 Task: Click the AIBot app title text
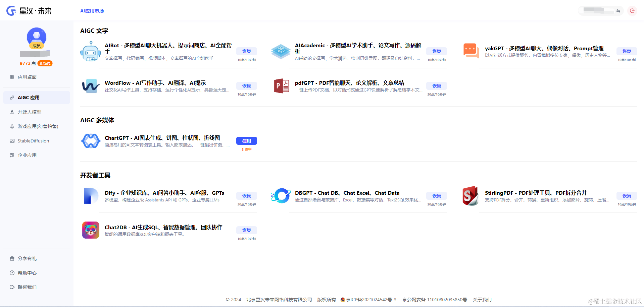point(168,48)
